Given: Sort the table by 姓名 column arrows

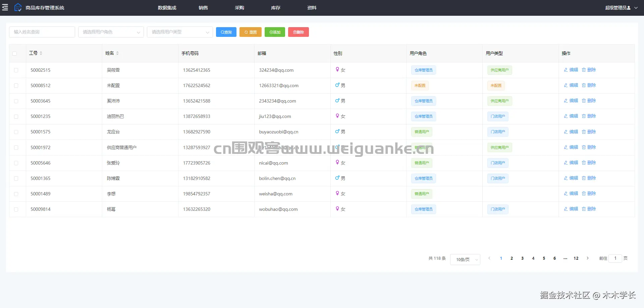Looking at the screenshot, I should pos(117,53).
